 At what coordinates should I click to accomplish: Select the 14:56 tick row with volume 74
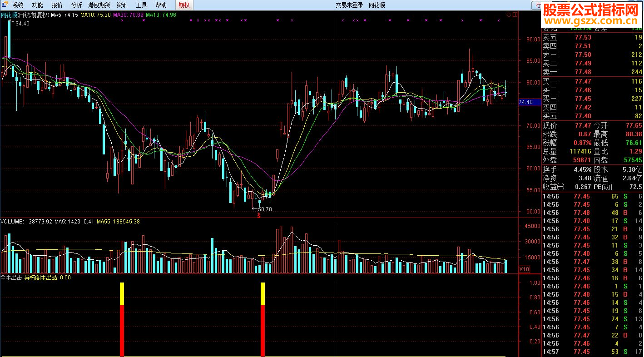coord(593,319)
